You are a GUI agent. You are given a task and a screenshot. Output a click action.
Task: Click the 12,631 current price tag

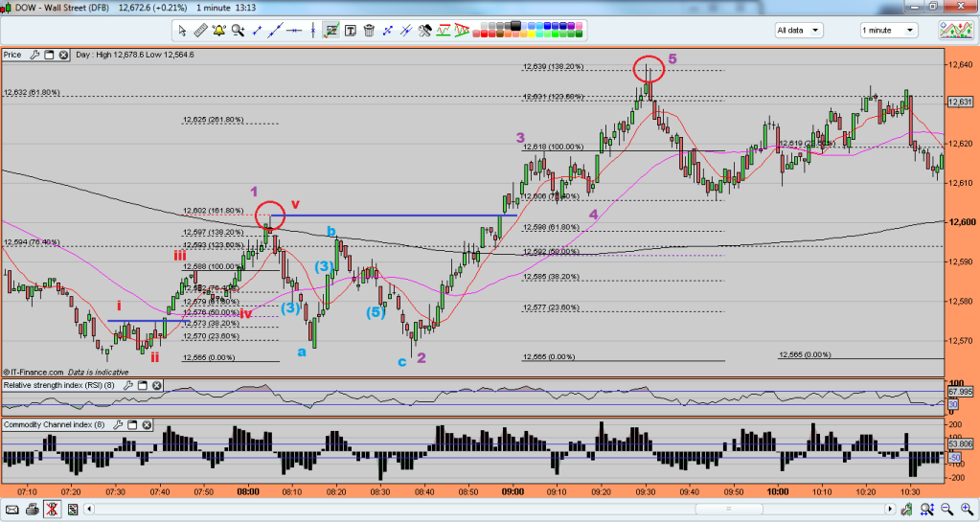pyautogui.click(x=960, y=102)
